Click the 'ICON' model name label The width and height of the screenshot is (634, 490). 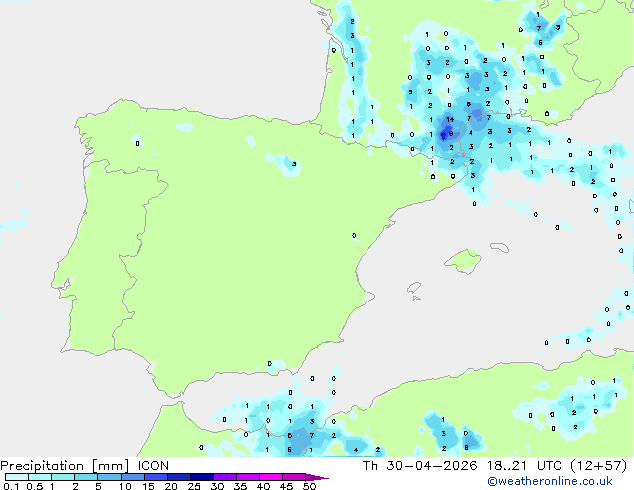[x=153, y=466]
